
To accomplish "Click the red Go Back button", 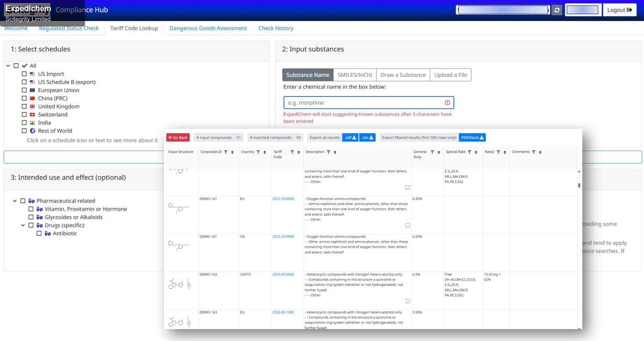I will (178, 137).
